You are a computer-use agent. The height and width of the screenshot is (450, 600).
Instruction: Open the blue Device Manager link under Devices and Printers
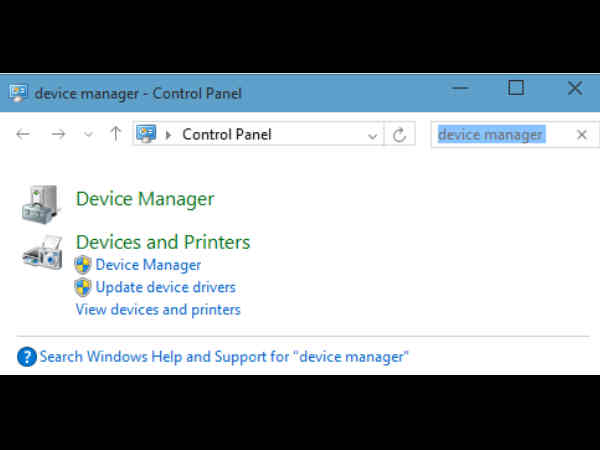tap(148, 265)
